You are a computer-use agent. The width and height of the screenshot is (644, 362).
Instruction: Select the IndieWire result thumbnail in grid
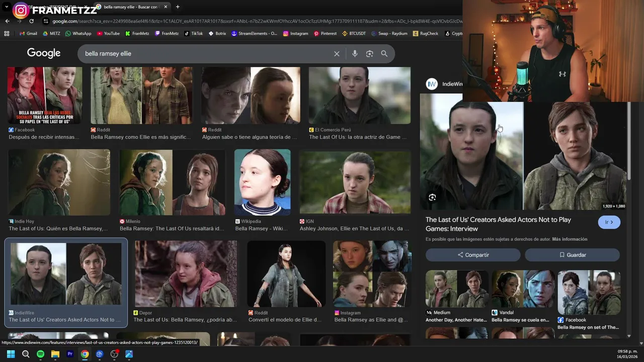pyautogui.click(x=66, y=274)
